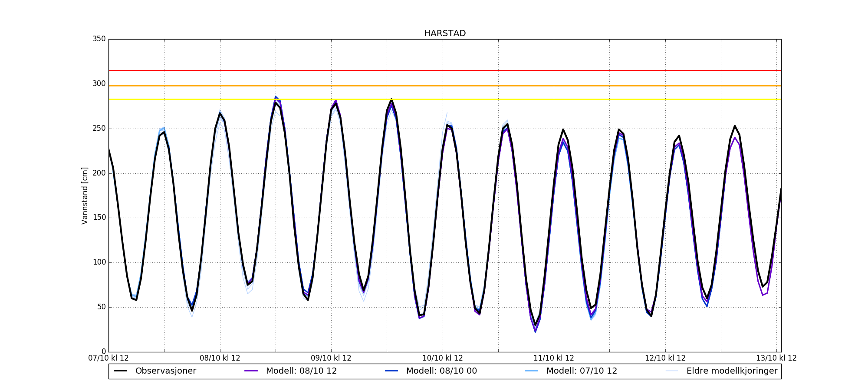Viewport: 868px width, 391px height.
Task: Click the red threshold line
Action: pyautogui.click(x=477, y=70)
